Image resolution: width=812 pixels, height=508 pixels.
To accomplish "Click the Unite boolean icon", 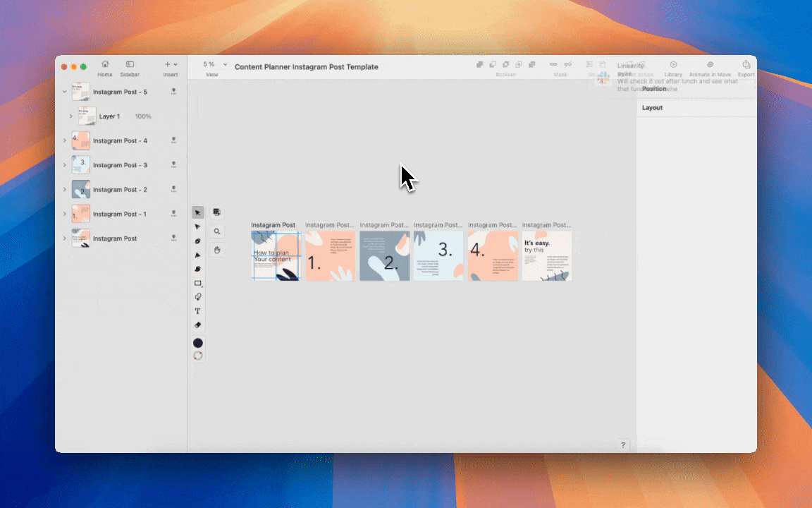I will click(x=479, y=64).
